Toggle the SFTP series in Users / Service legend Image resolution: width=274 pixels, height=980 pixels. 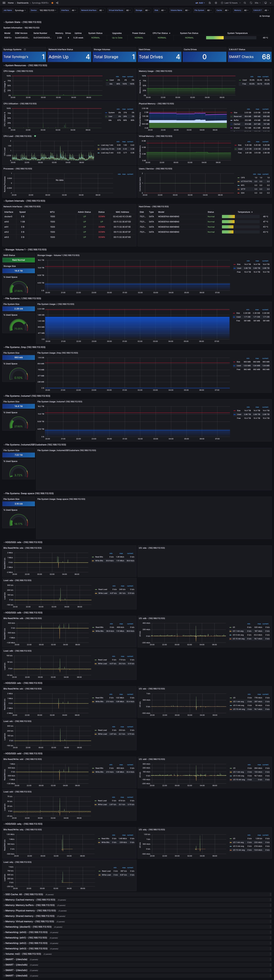tap(243, 189)
